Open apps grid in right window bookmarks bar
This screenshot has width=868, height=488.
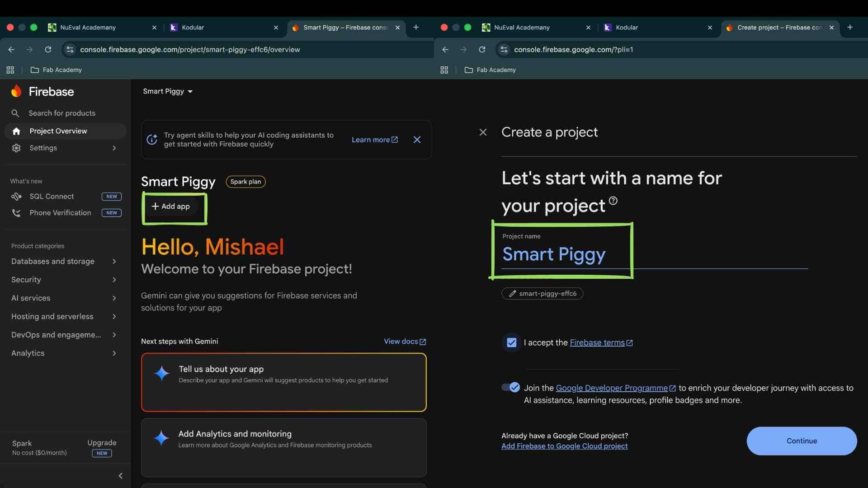pyautogui.click(x=444, y=70)
